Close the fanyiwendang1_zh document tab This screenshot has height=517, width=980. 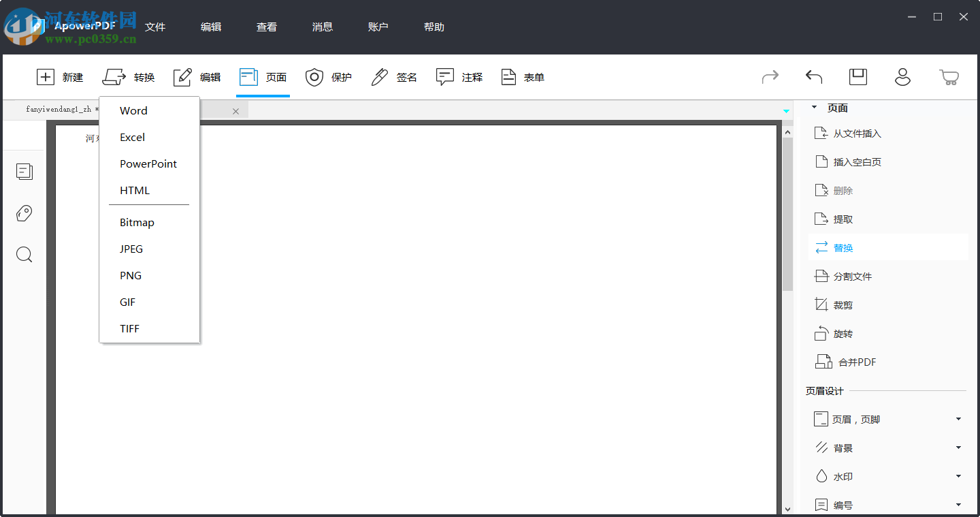(x=235, y=110)
